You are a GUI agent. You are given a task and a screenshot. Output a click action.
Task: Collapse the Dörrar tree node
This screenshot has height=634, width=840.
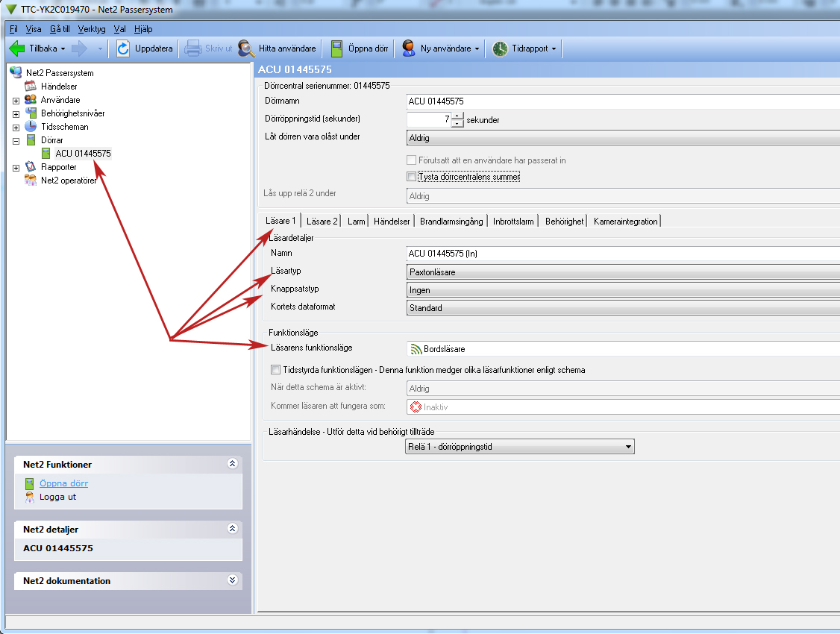[x=16, y=142]
